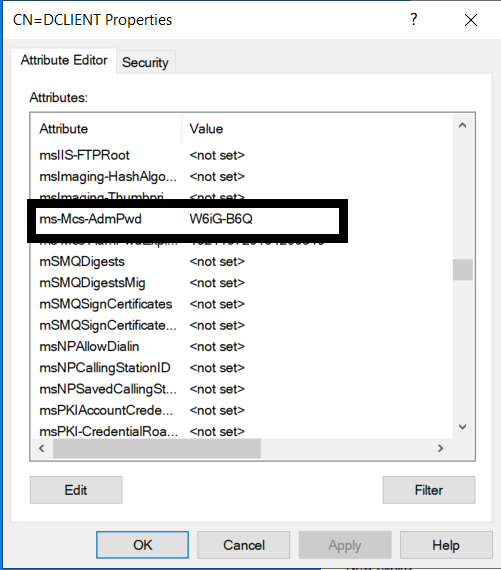Click the vertical scrollbar up arrow

pyautogui.click(x=462, y=126)
